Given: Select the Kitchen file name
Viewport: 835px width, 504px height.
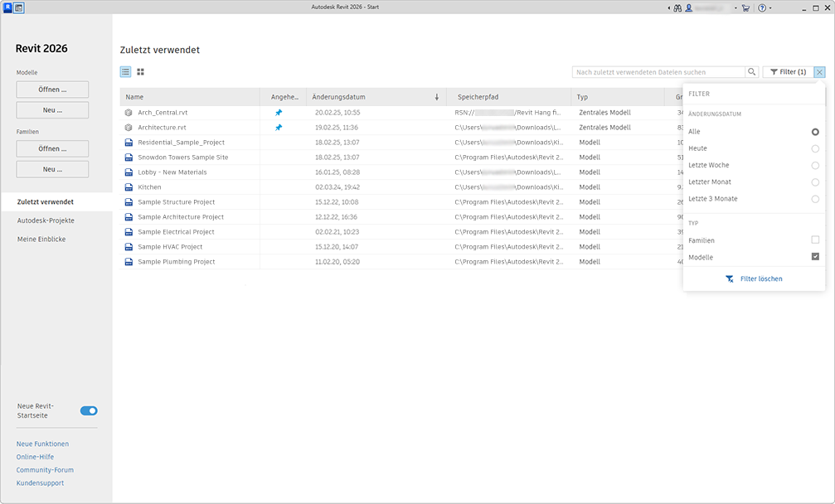Looking at the screenshot, I should (149, 187).
